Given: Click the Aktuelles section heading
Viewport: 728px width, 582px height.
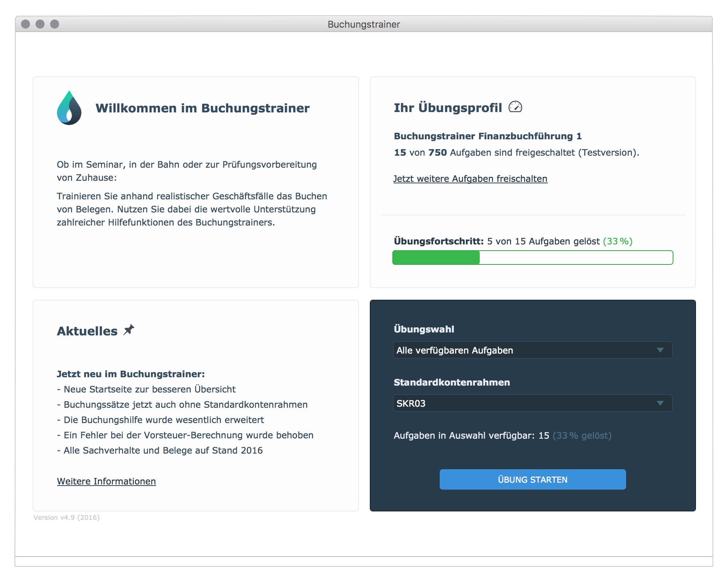Looking at the screenshot, I should tap(87, 331).
